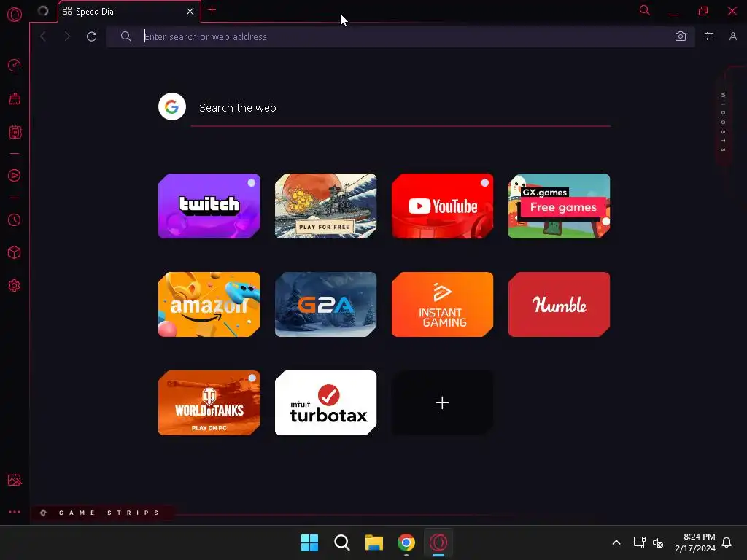747x560 pixels.
Task: Open the Opera GX main menu logo
Action: pos(15,15)
